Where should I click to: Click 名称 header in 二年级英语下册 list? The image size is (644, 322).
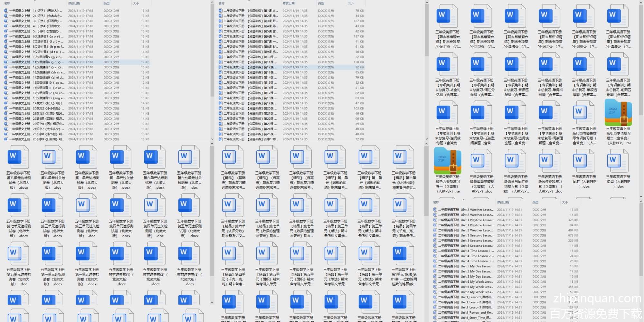point(436,202)
